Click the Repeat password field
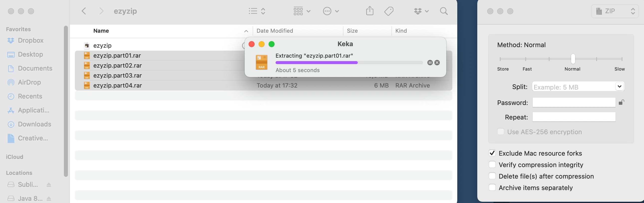Viewport: 644px width, 203px height. pos(574,117)
